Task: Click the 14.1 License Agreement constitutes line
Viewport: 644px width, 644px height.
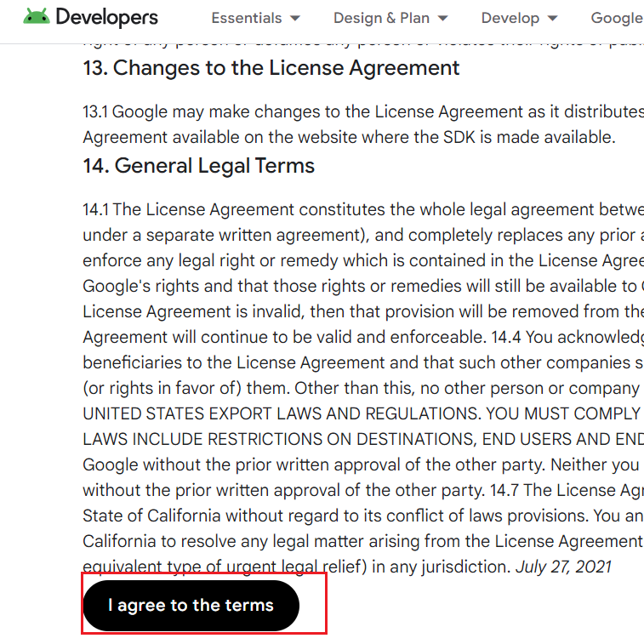Action: tap(363, 209)
